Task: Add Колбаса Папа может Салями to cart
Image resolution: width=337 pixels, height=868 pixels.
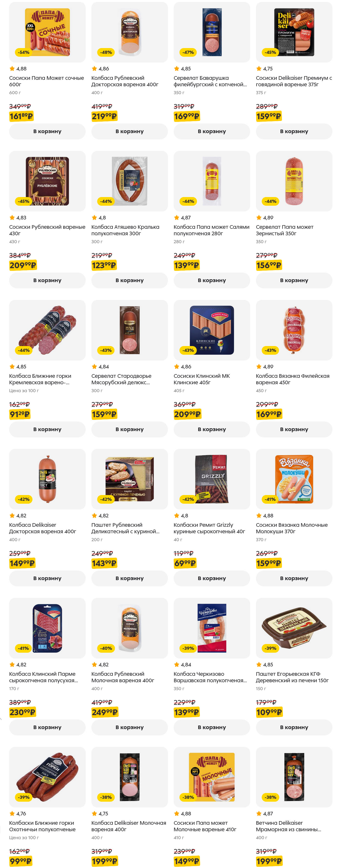Action: coord(211,280)
